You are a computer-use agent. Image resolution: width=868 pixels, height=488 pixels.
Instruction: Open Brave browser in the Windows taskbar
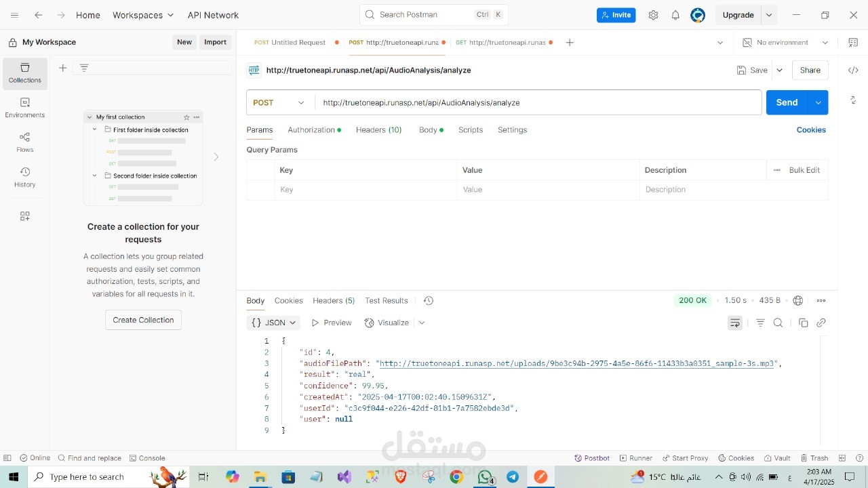coord(400,477)
